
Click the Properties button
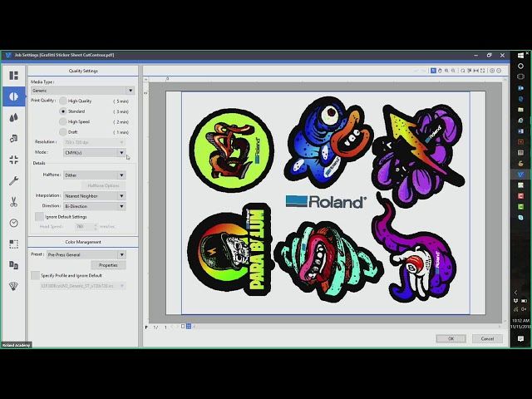[x=107, y=265]
